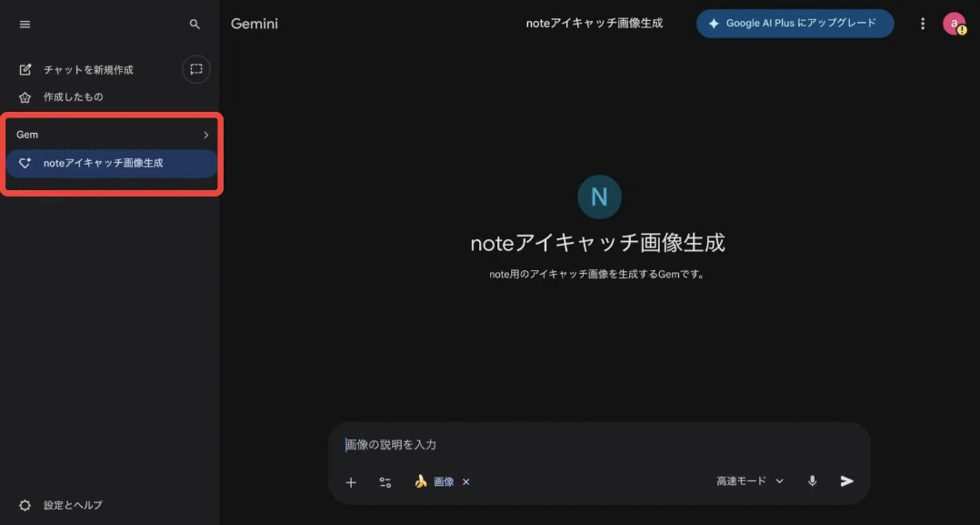980x525 pixels.
Task: Open 作成したもの in the sidebar
Action: 61,97
